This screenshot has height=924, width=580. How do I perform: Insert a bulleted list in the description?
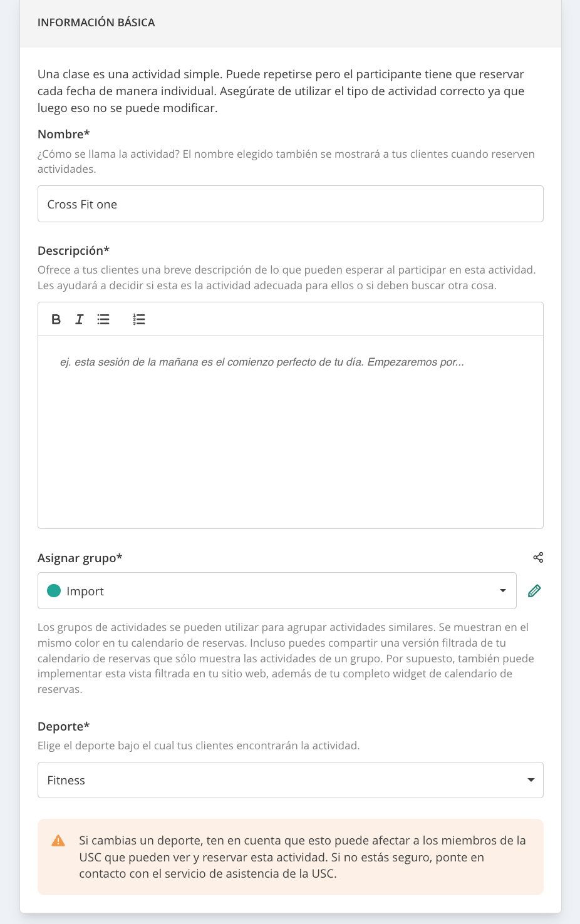point(103,319)
